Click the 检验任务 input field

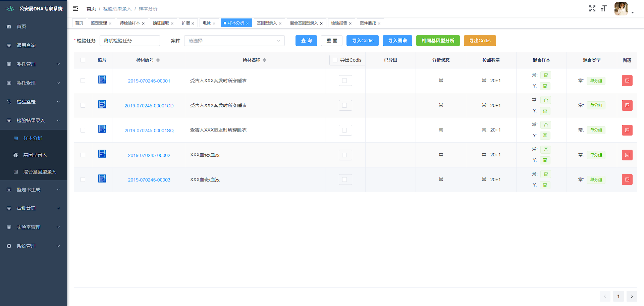coord(129,41)
